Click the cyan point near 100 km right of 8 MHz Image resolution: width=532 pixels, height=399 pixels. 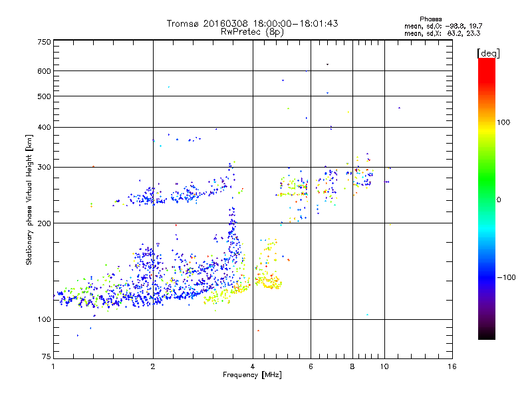[x=368, y=315]
